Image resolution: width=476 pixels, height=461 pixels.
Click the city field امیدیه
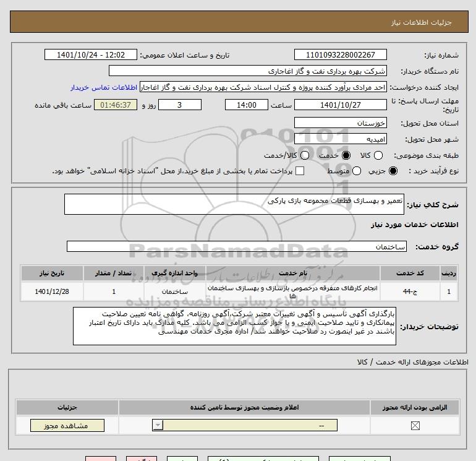(340, 139)
